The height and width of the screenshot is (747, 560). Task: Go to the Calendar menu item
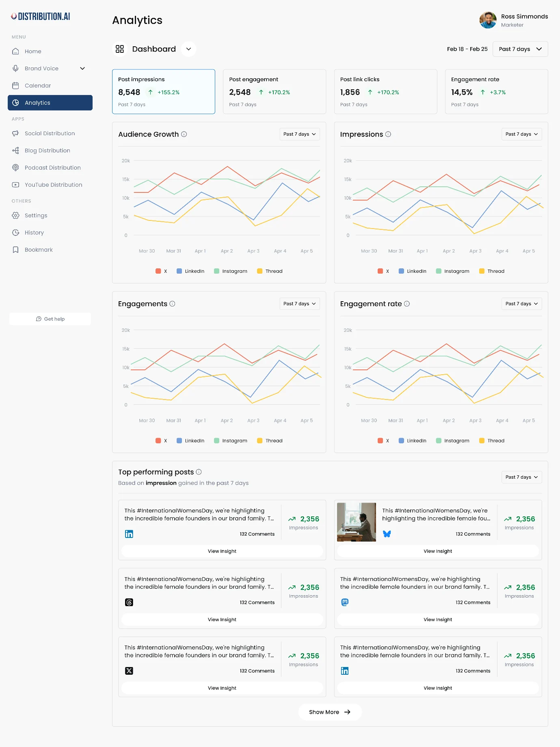(x=38, y=86)
